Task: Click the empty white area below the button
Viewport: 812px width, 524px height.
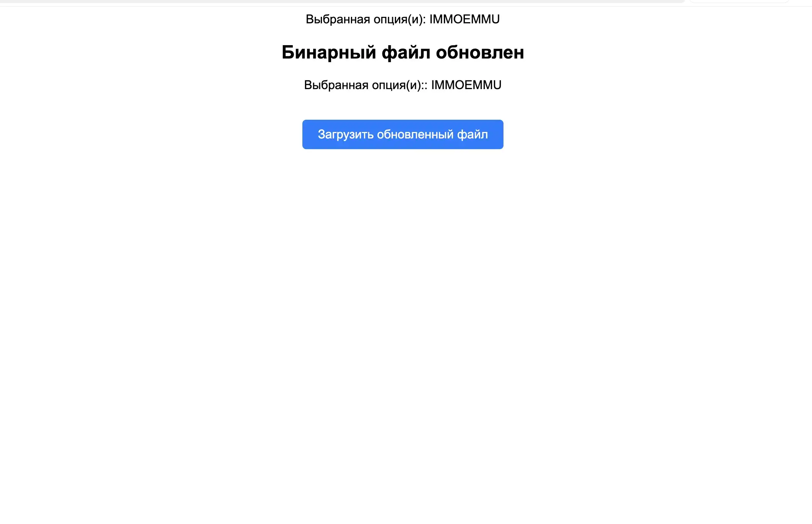Action: click(403, 306)
